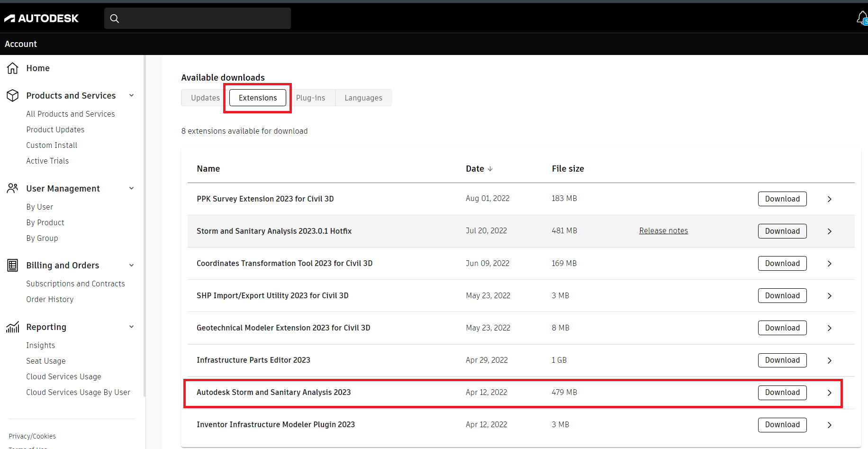
Task: Collapse the Reporting section
Action: (x=131, y=327)
